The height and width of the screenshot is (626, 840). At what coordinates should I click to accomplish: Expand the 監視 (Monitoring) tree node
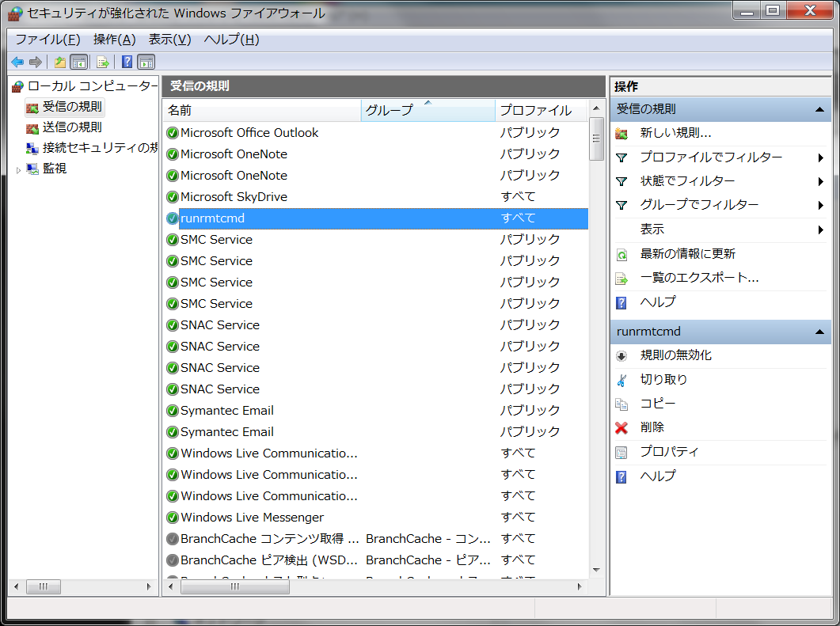19,169
